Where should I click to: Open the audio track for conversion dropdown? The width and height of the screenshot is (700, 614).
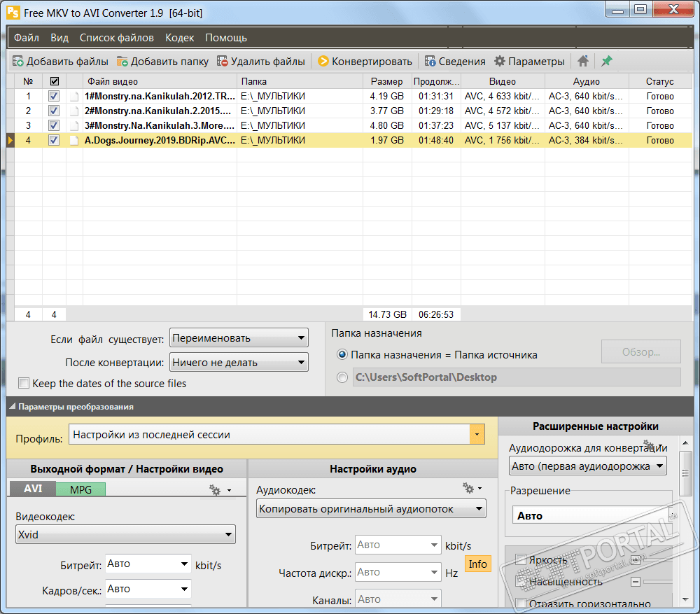(x=588, y=467)
